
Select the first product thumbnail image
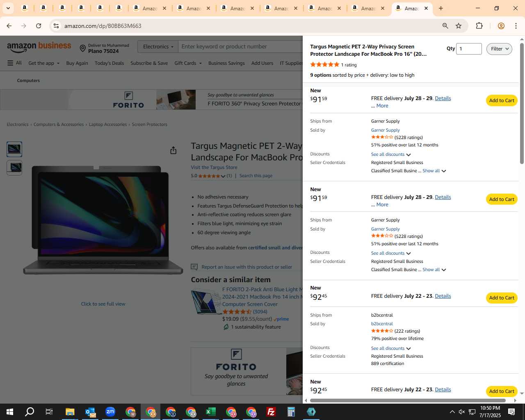[x=14, y=149]
